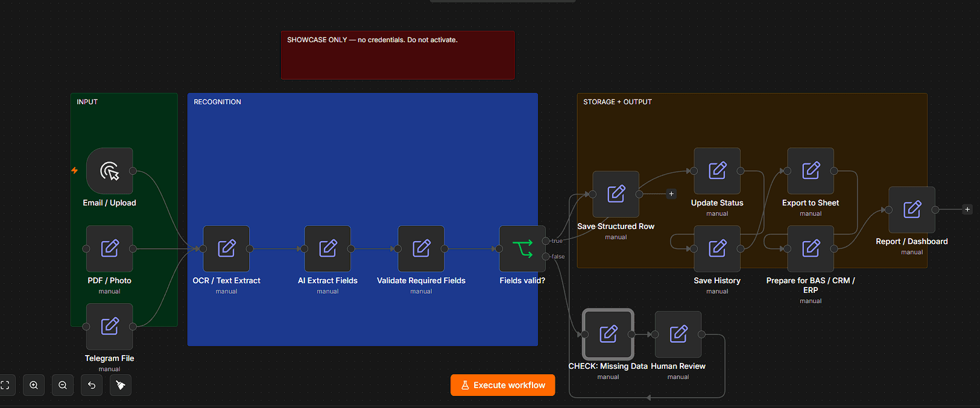This screenshot has height=408, width=980.
Task: Open the PDF / Photo node
Action: click(x=109, y=249)
